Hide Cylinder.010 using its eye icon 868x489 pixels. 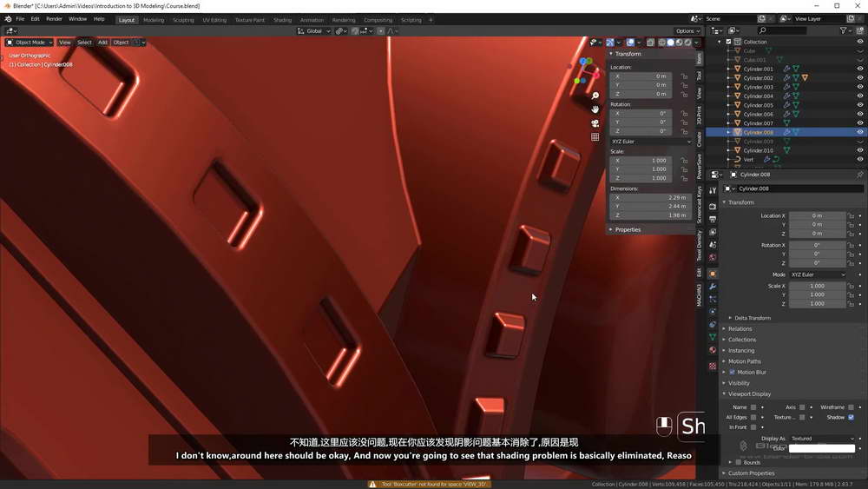[859, 150]
